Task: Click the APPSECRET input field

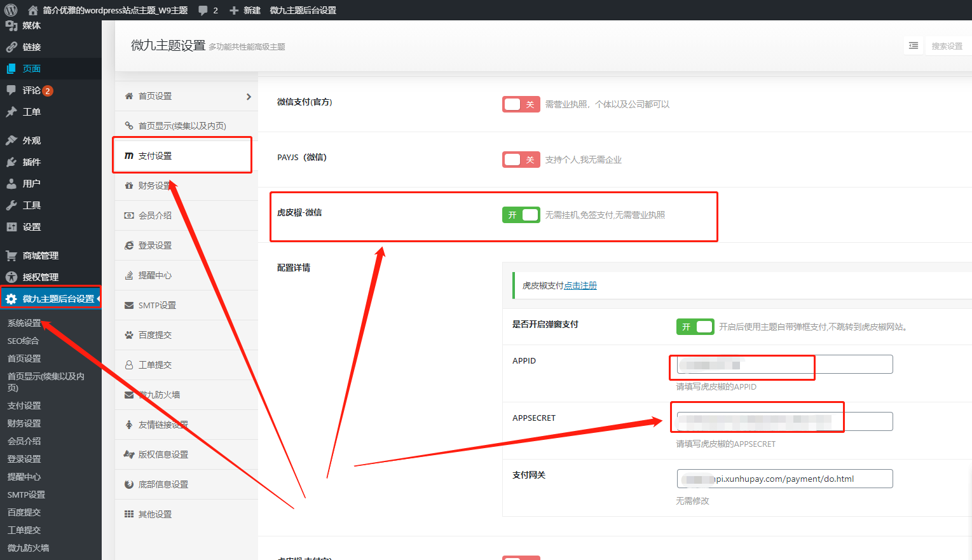Action: click(x=784, y=421)
